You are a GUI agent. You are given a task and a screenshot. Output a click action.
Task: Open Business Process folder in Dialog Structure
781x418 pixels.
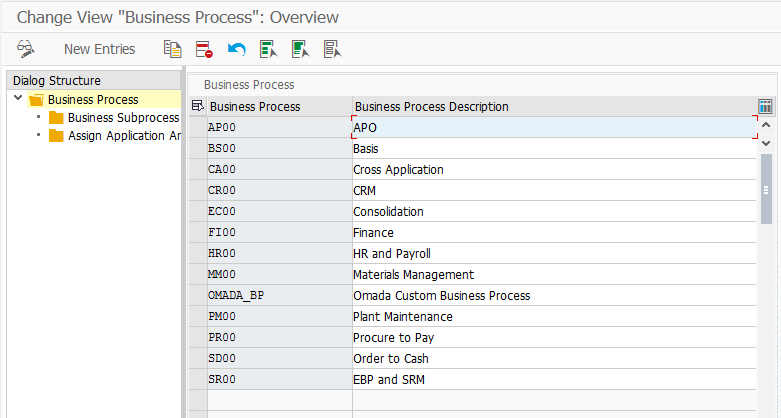(x=93, y=100)
